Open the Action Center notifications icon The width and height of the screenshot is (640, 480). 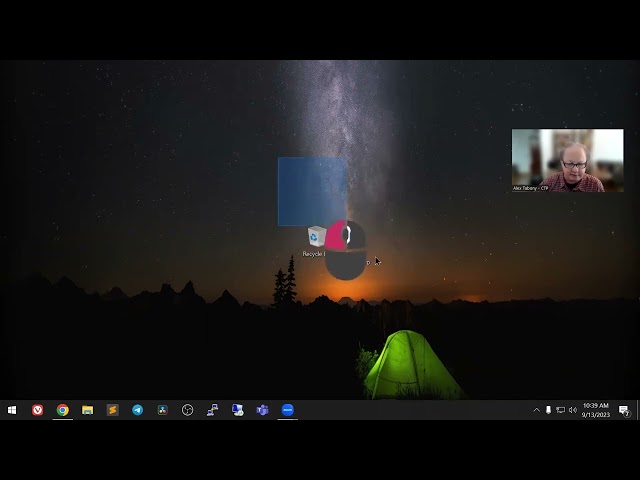coord(624,410)
